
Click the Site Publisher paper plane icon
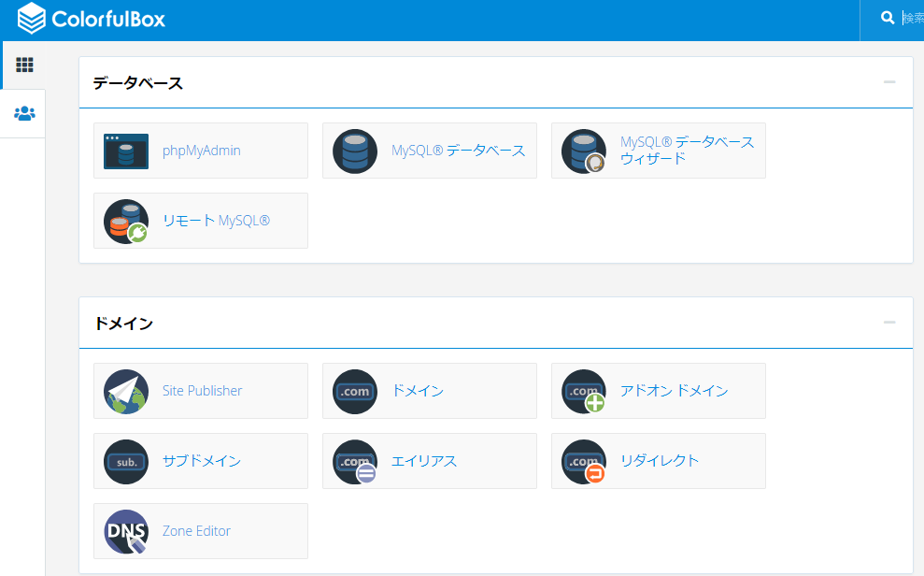pyautogui.click(x=126, y=391)
